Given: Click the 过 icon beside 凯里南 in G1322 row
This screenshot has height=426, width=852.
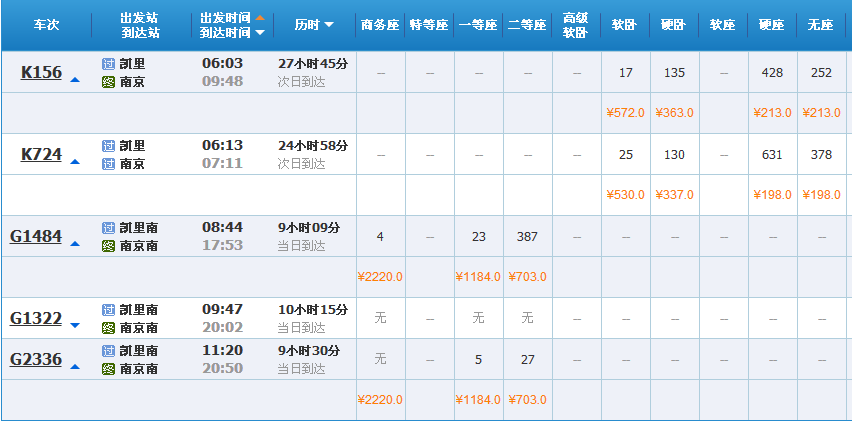Looking at the screenshot, I should (109, 310).
